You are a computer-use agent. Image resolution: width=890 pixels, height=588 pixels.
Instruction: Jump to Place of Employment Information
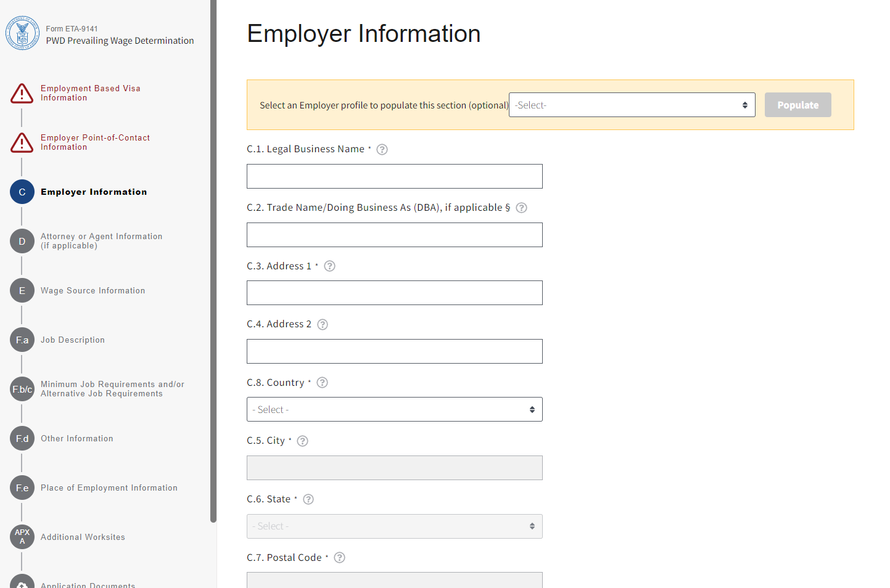click(x=109, y=488)
